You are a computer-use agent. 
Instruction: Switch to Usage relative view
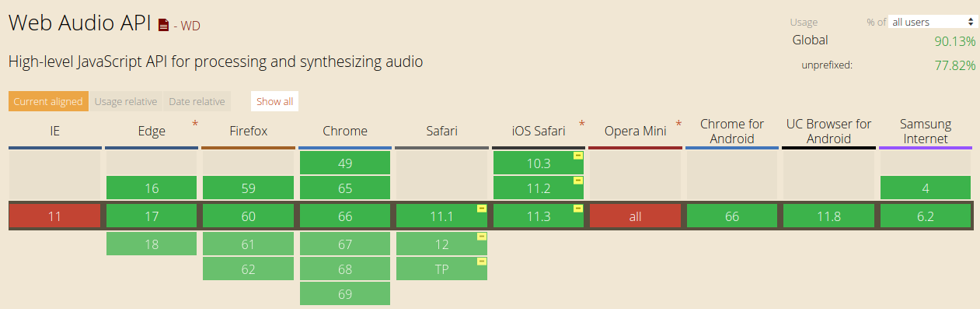tap(126, 101)
